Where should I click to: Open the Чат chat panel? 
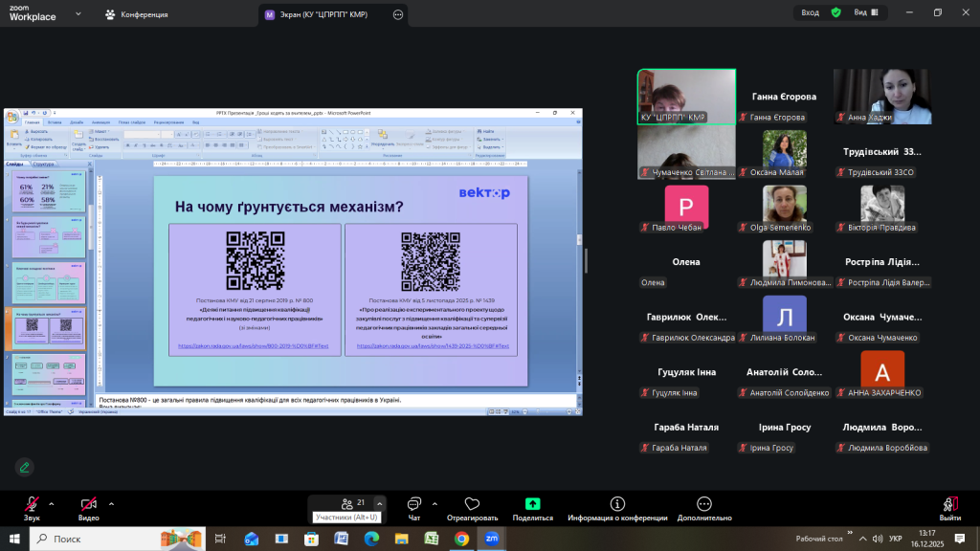[414, 505]
